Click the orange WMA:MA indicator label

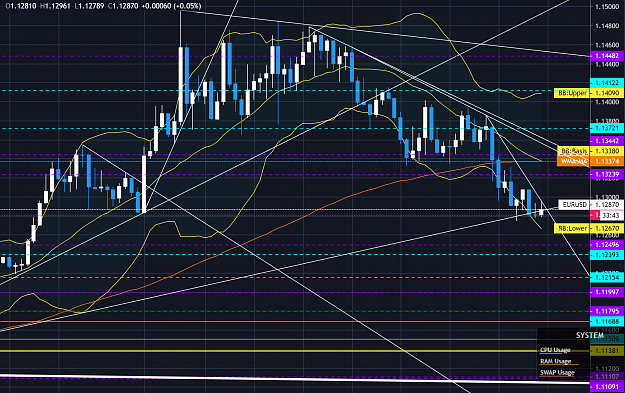[573, 161]
